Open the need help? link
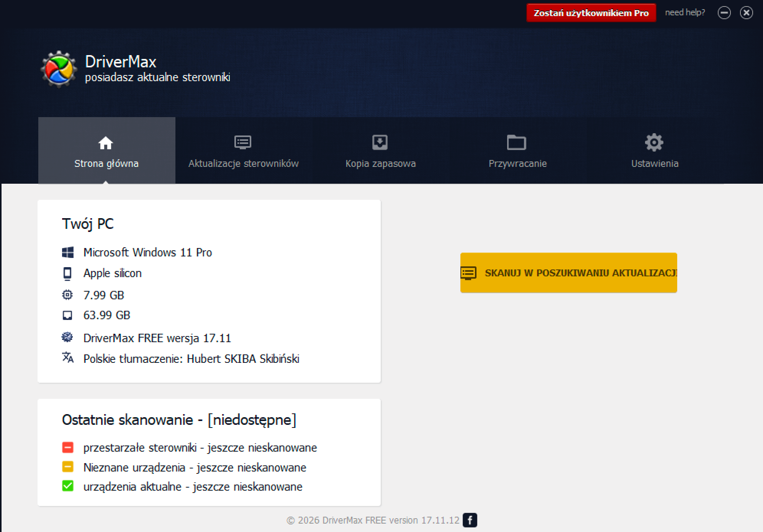763x532 pixels. tap(685, 12)
